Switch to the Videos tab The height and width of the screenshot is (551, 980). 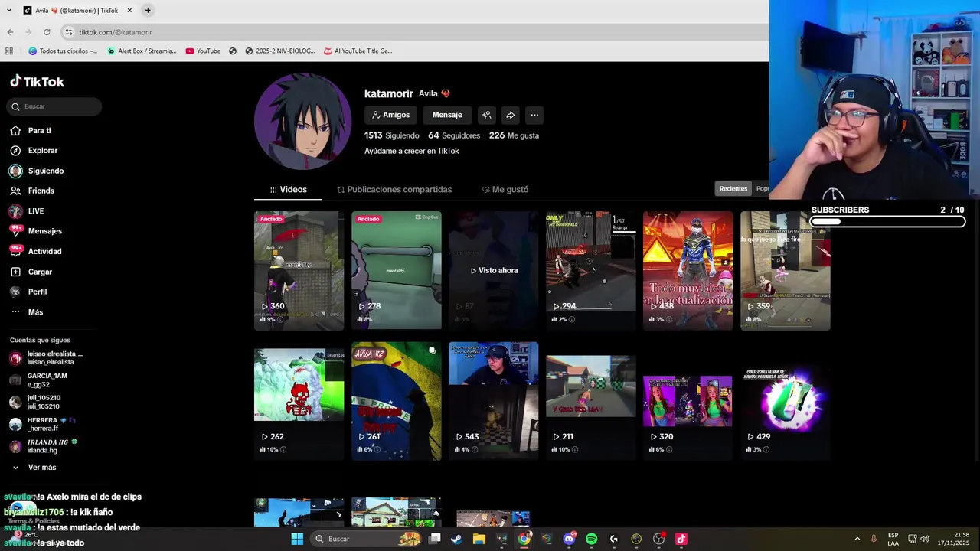point(288,190)
